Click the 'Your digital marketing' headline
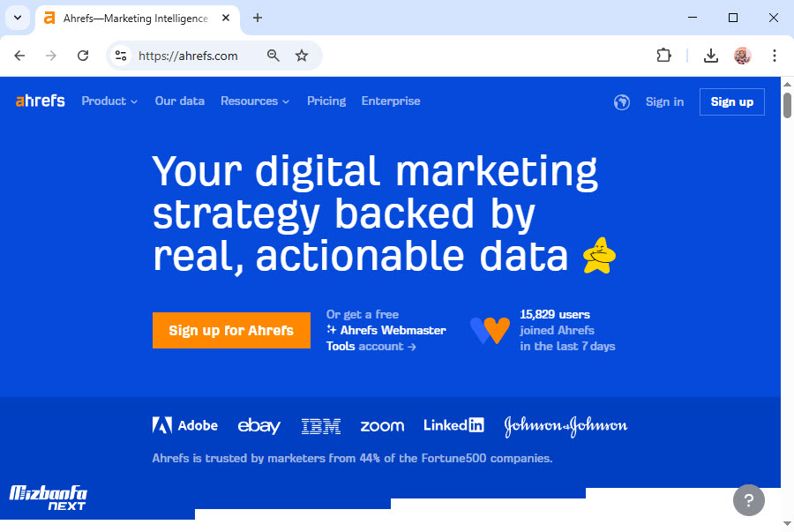The height and width of the screenshot is (532, 794). click(375, 171)
